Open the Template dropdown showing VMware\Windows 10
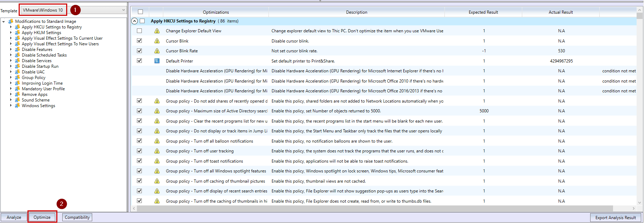 click(x=73, y=10)
